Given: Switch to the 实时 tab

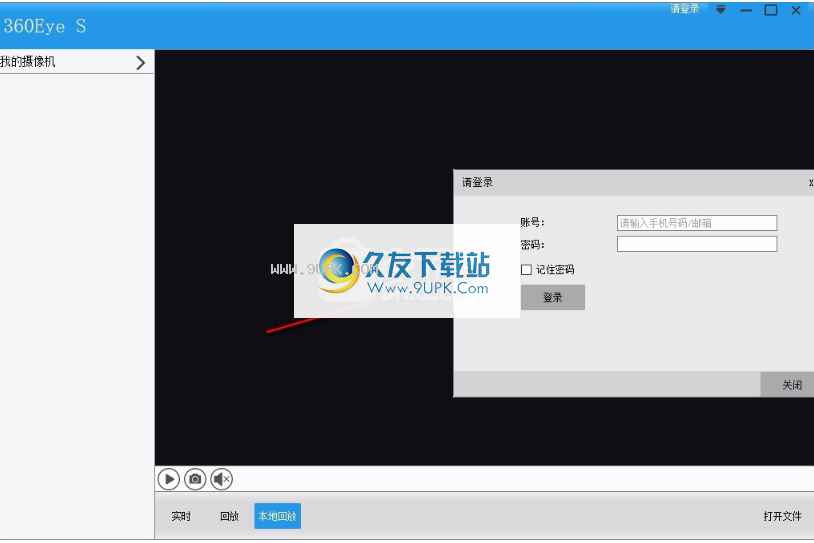Looking at the screenshot, I should (181, 516).
